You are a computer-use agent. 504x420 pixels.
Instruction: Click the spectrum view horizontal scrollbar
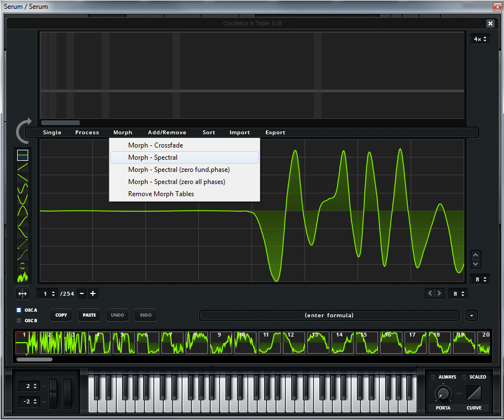pos(60,123)
